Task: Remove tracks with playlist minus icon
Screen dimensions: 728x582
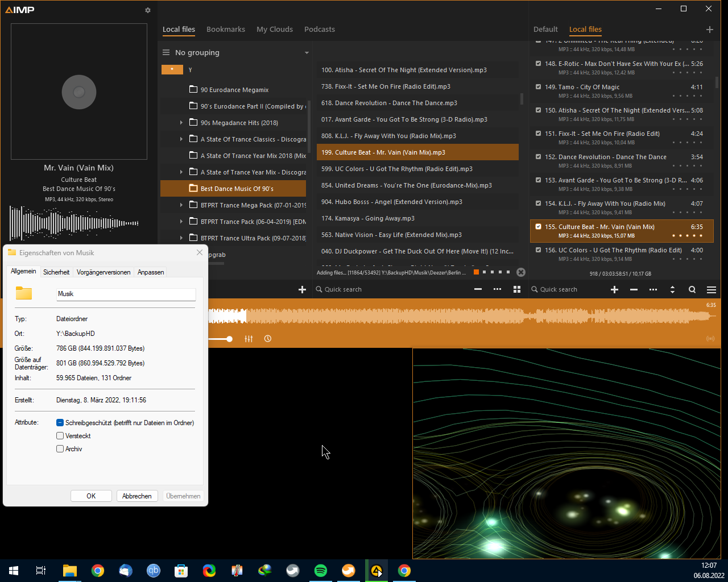Action: 634,289
